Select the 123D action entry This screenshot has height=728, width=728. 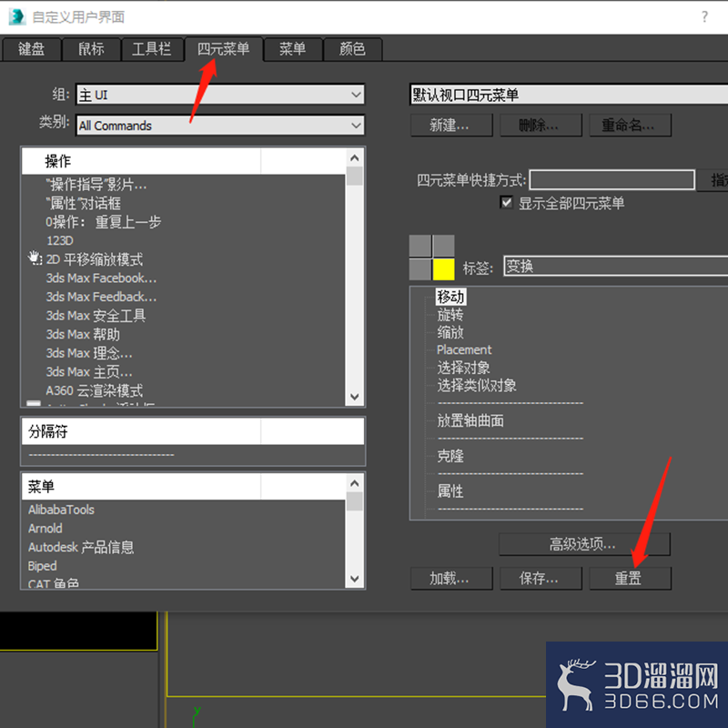59,240
